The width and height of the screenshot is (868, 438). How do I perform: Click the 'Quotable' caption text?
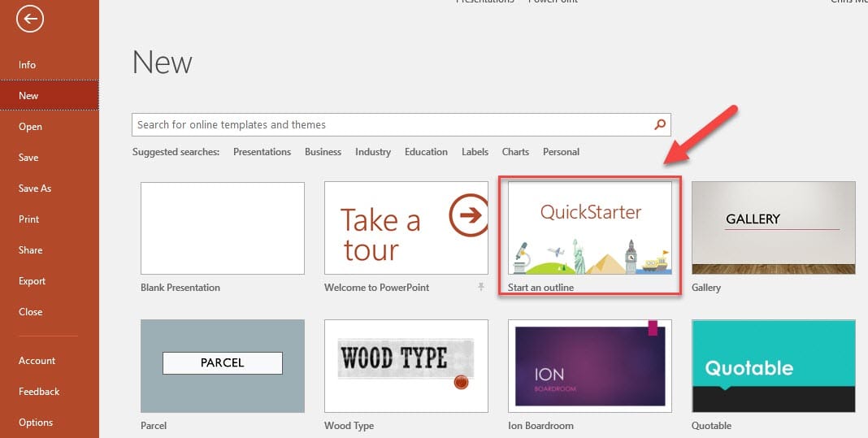[711, 426]
